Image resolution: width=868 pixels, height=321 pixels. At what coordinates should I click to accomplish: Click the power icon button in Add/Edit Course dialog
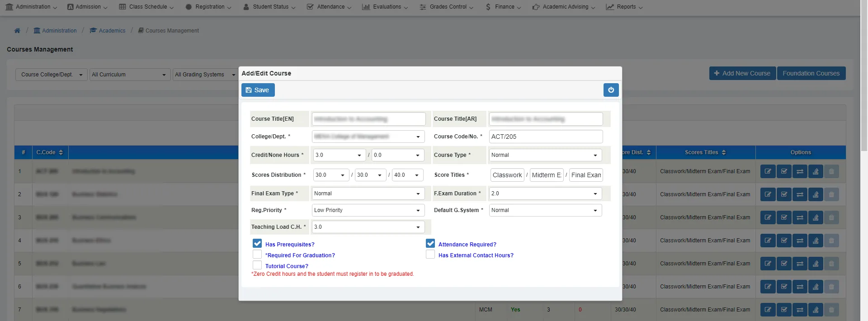click(611, 90)
